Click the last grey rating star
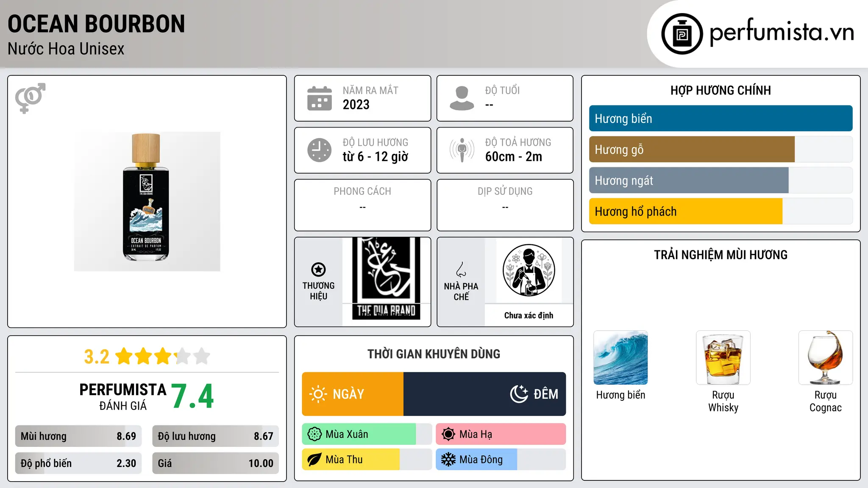 pyautogui.click(x=202, y=356)
